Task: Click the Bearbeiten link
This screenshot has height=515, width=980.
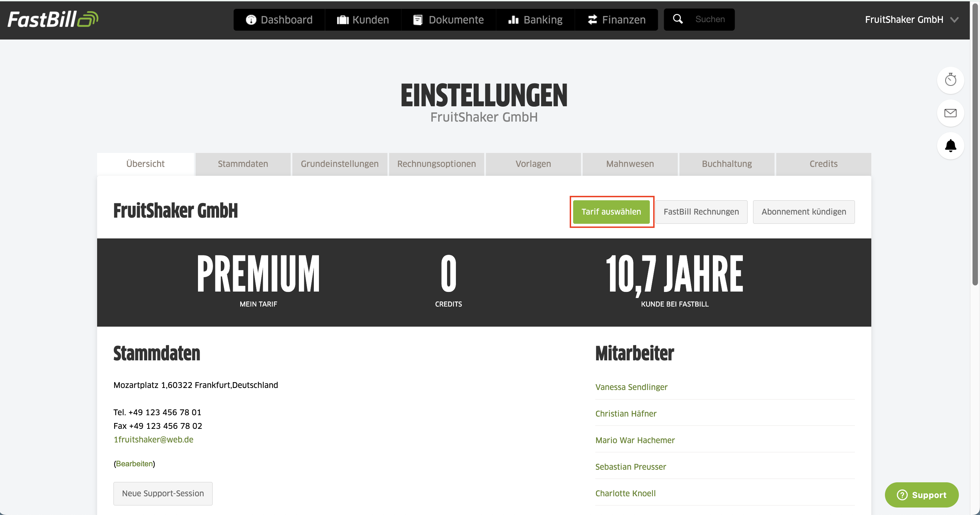Action: pos(134,463)
